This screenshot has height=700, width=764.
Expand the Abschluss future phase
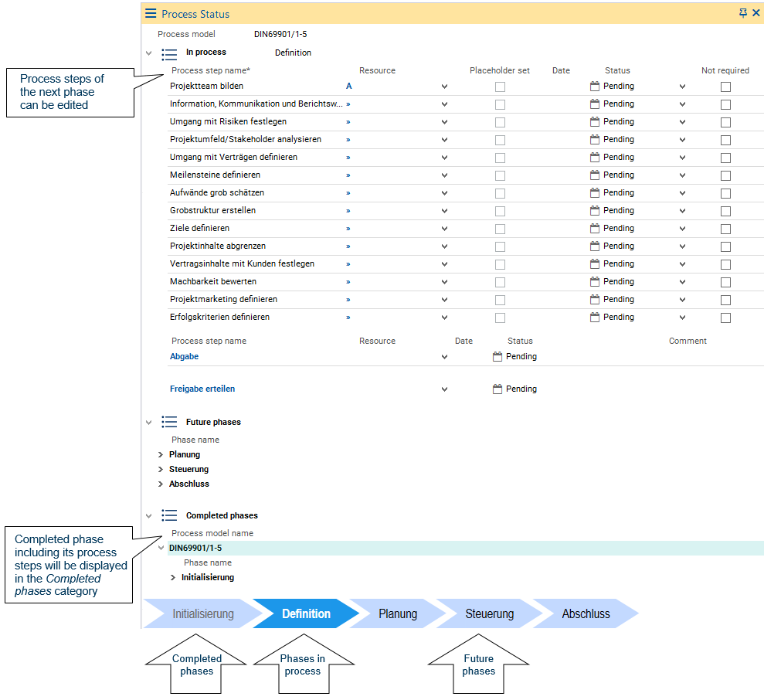pos(161,484)
